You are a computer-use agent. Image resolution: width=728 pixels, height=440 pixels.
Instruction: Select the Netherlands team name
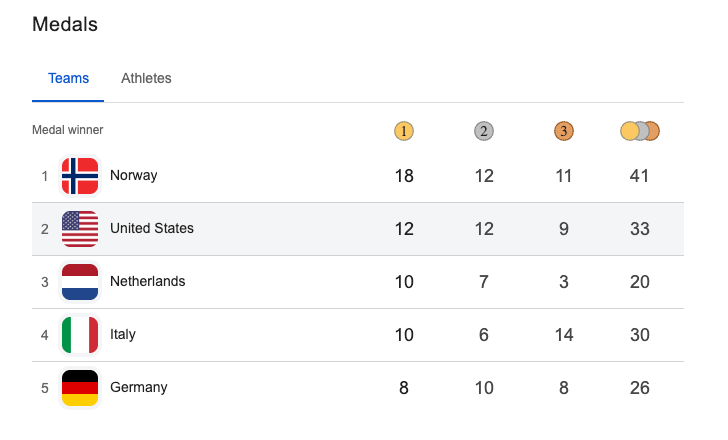[x=147, y=282]
